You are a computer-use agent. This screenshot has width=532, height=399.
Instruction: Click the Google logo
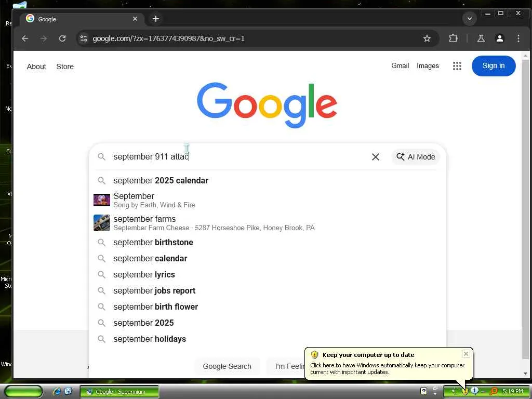[267, 105]
